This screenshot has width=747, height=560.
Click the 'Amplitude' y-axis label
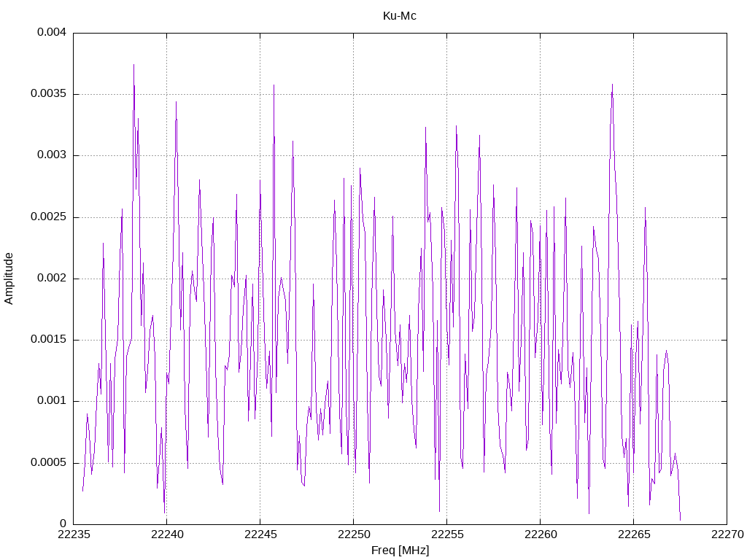[x=9, y=279]
